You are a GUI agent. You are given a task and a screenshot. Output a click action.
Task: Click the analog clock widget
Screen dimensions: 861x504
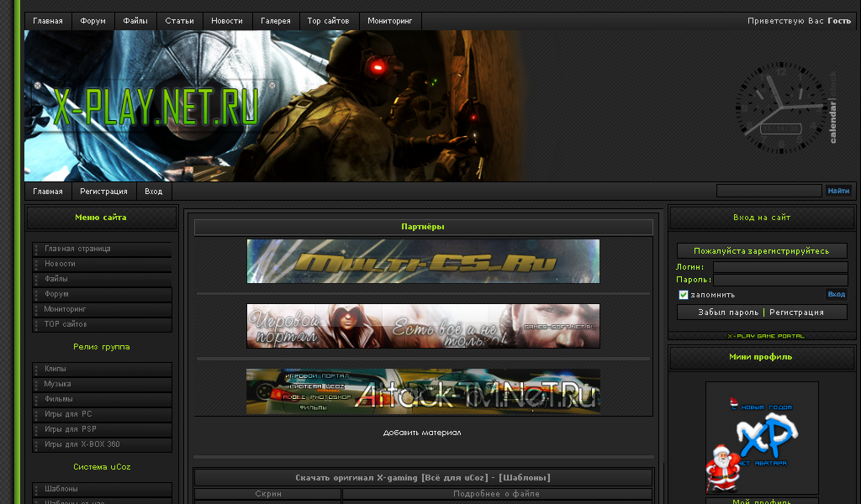780,108
